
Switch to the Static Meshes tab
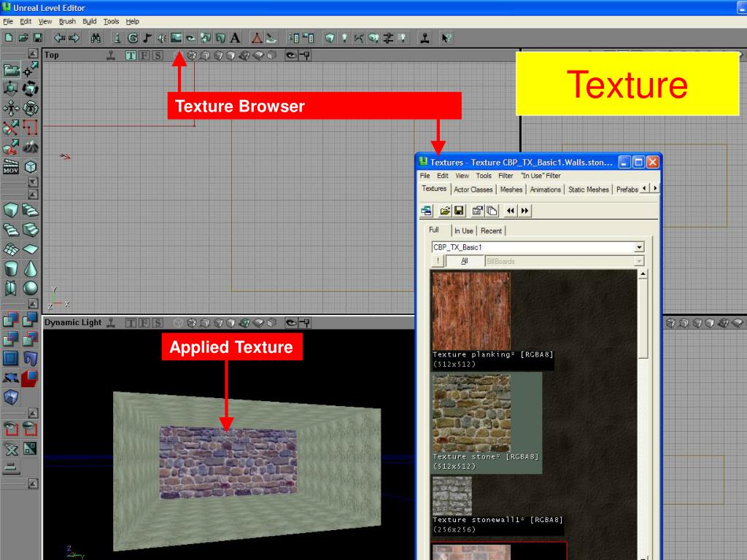pyautogui.click(x=589, y=190)
